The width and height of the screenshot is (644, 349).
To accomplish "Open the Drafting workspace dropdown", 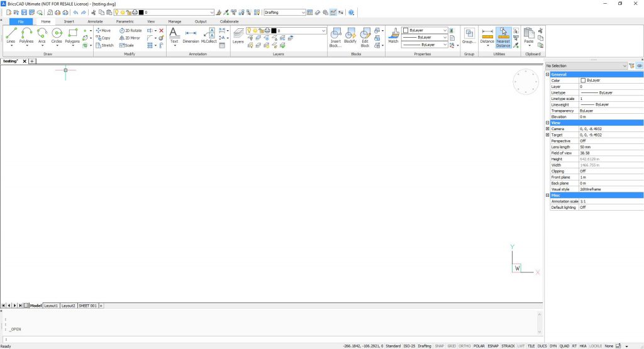I will pos(303,13).
